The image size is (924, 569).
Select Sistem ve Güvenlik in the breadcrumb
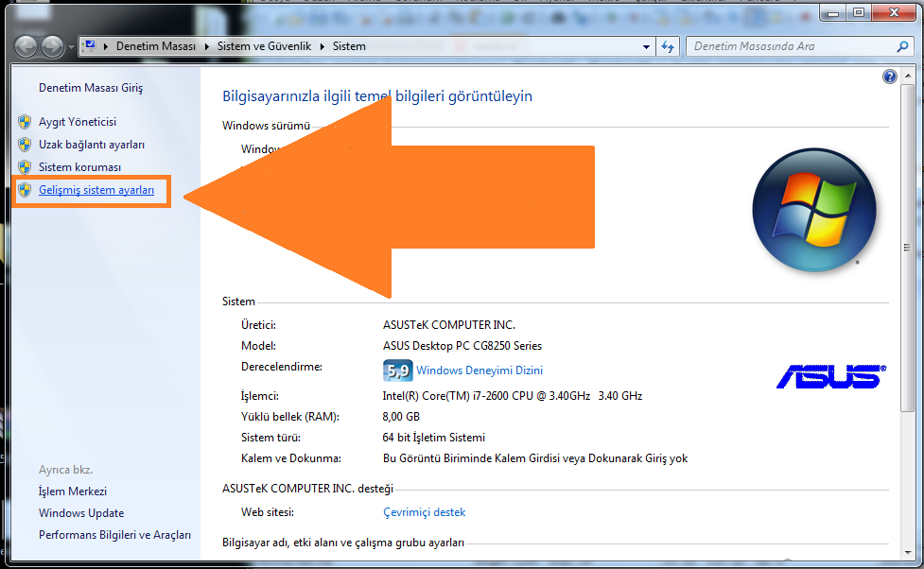click(x=264, y=46)
